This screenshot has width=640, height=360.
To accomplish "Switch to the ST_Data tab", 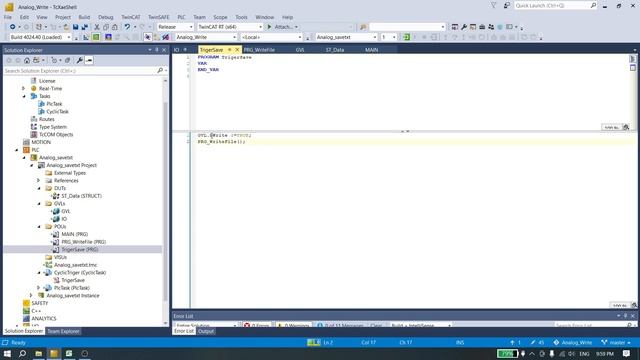I will (x=335, y=50).
